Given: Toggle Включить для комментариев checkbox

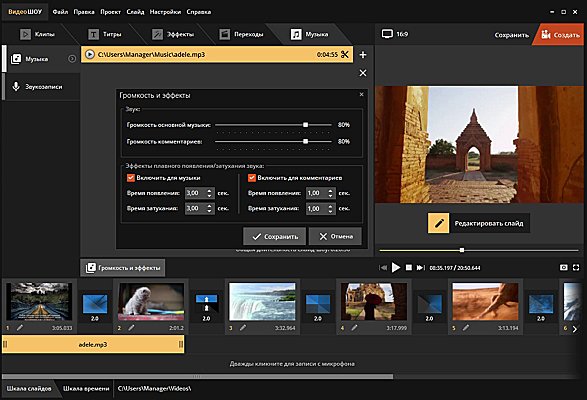Looking at the screenshot, I should 252,178.
